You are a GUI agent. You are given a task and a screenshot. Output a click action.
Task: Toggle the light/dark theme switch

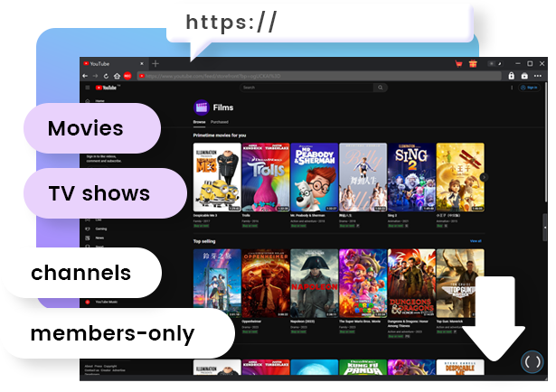[x=495, y=64]
